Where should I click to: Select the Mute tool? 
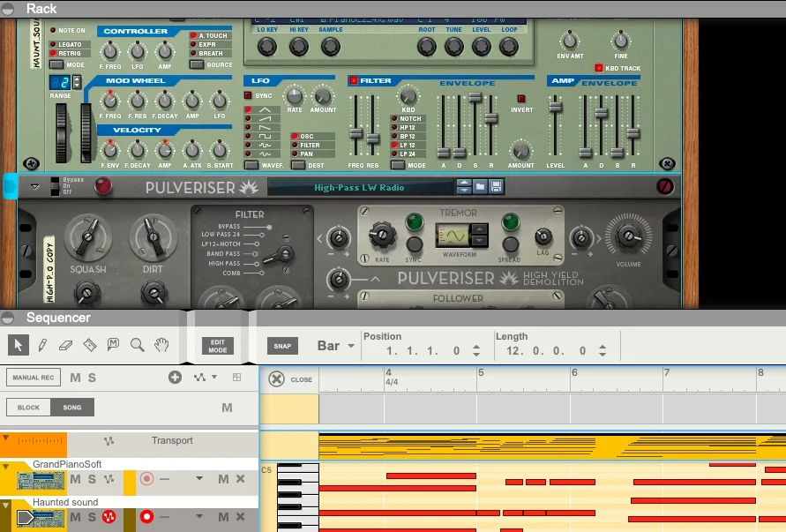tap(113, 344)
